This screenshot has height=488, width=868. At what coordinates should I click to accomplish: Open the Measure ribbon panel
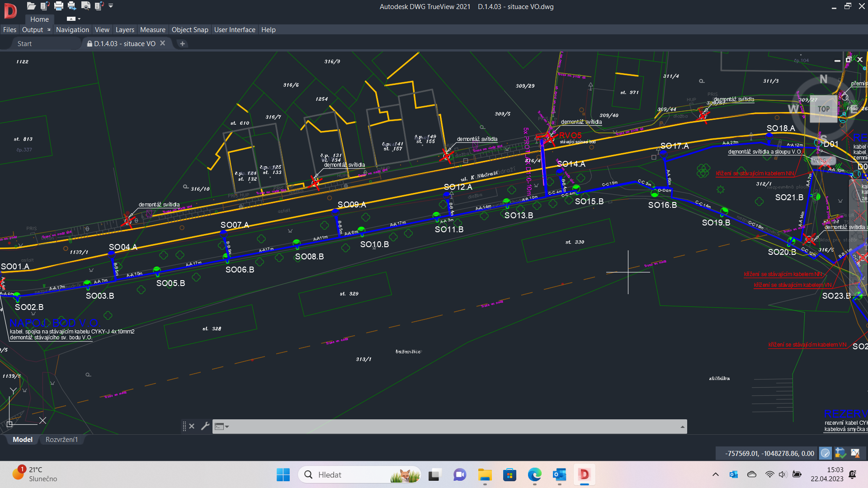[x=153, y=29]
